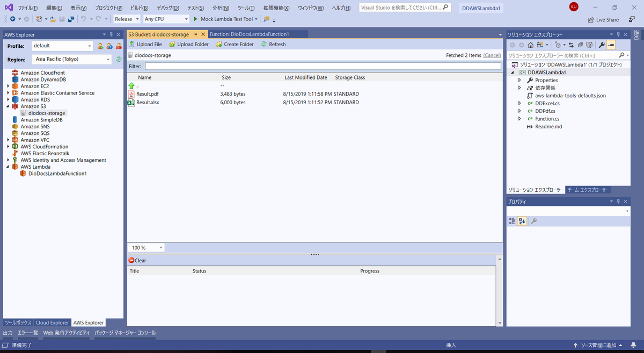Click the Property Pages wrench in Properties panel
The height and width of the screenshot is (353, 644).
533,221
